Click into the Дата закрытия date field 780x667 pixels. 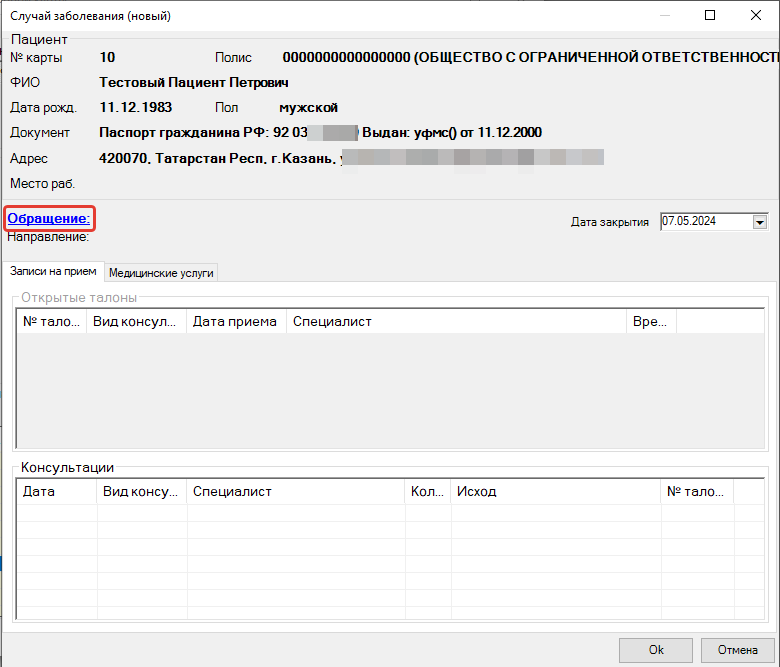pyautogui.click(x=706, y=221)
